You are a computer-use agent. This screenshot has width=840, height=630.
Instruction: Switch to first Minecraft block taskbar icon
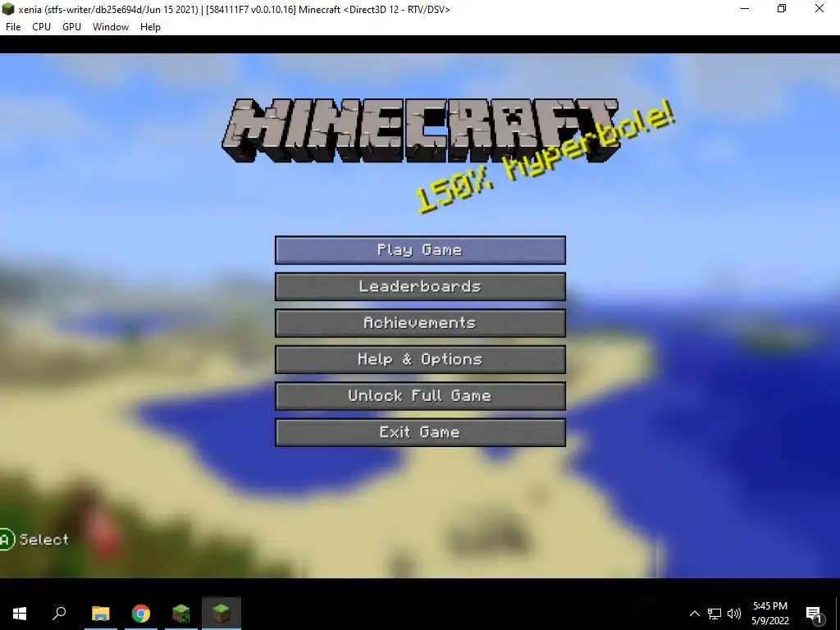181,614
